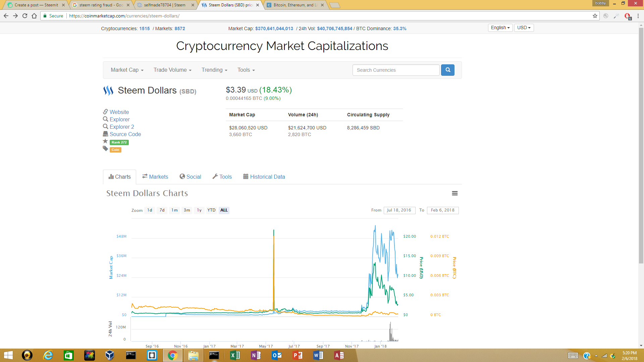The width and height of the screenshot is (644, 362).
Task: Open the chart hamburger menu icon
Action: [454, 193]
